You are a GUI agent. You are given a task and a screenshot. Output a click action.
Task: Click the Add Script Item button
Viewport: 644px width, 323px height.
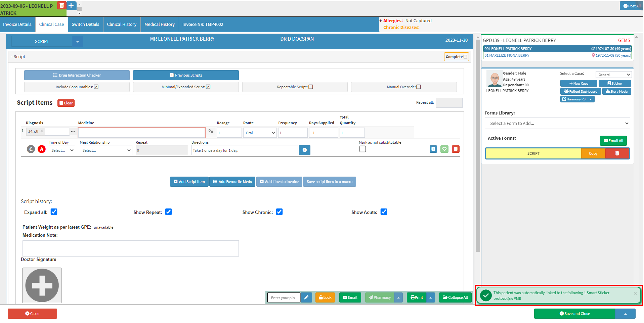point(189,182)
